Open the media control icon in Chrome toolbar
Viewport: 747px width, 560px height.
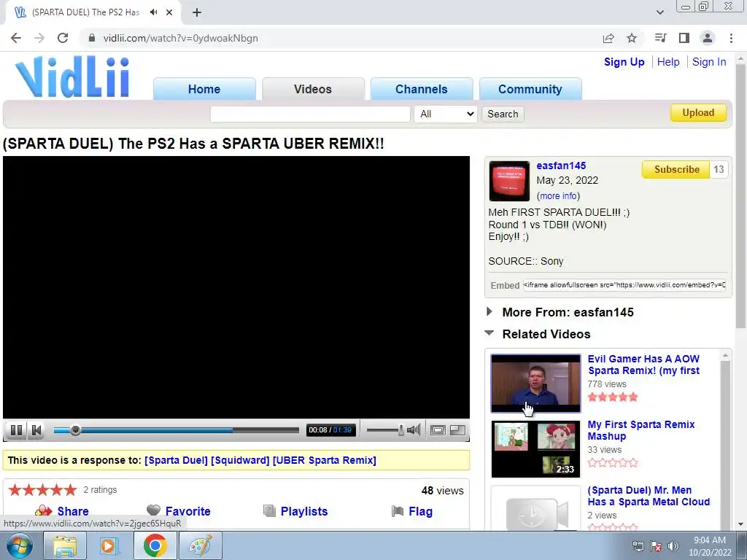660,38
